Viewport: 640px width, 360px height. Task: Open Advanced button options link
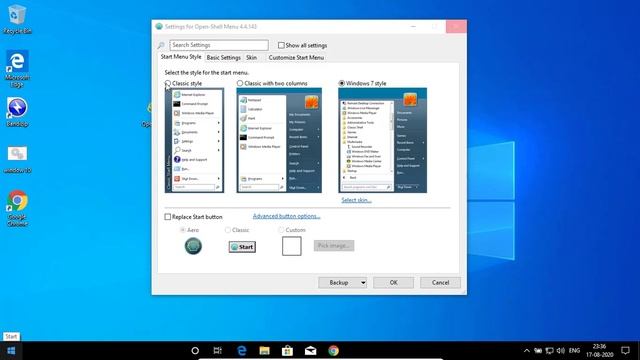point(287,216)
